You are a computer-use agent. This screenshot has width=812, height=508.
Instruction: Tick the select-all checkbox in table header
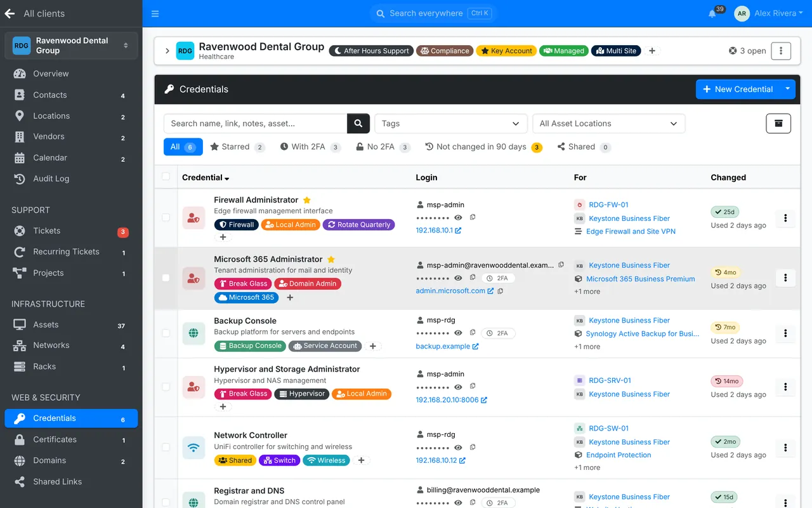coord(166,177)
